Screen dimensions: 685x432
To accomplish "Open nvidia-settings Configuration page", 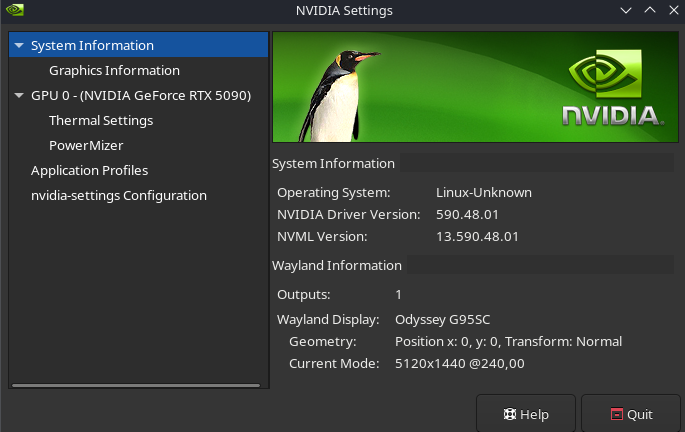I will [119, 195].
